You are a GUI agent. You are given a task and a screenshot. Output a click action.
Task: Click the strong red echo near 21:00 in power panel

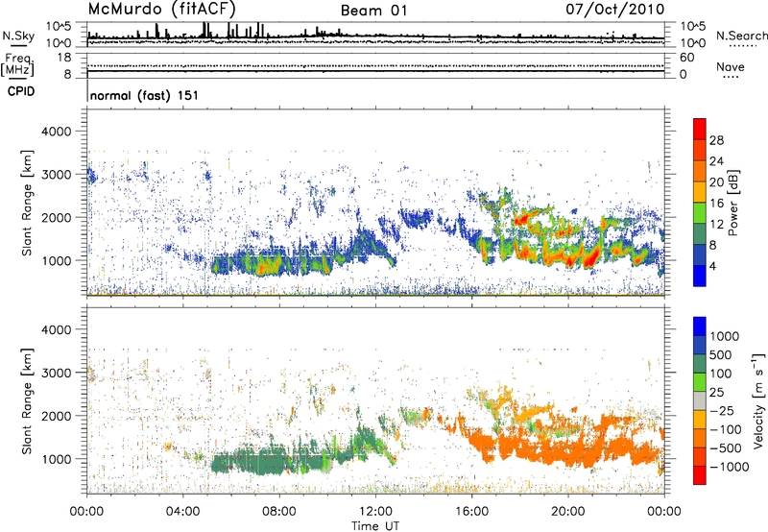591,257
